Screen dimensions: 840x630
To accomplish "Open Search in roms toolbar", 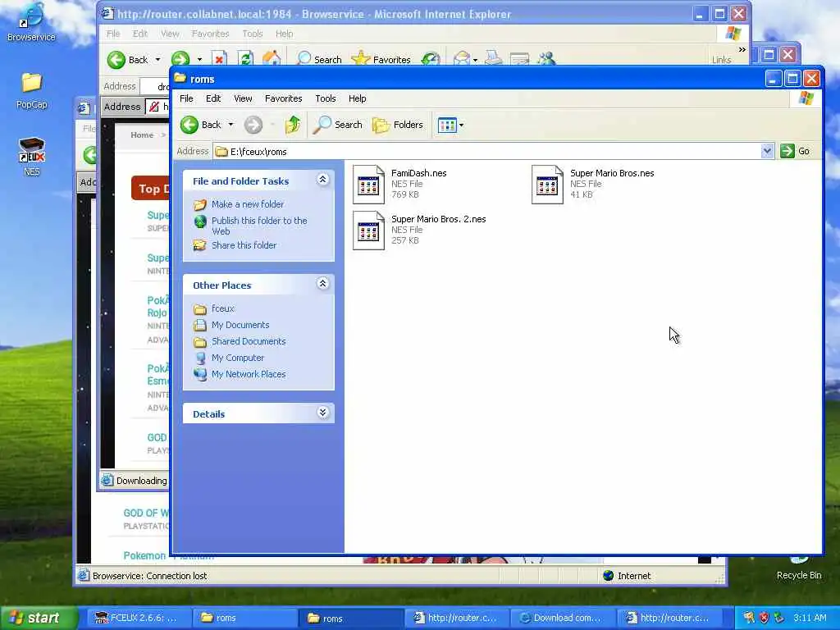I will (337, 125).
